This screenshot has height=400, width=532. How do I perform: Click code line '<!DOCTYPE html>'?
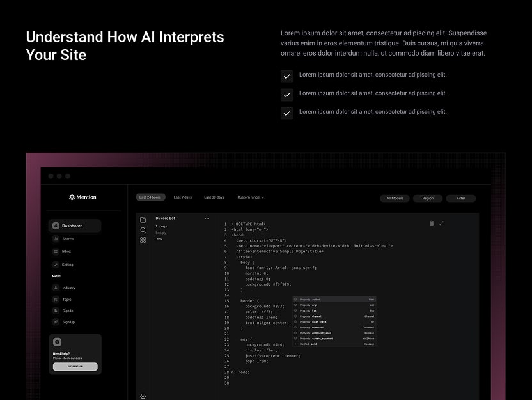tap(249, 224)
